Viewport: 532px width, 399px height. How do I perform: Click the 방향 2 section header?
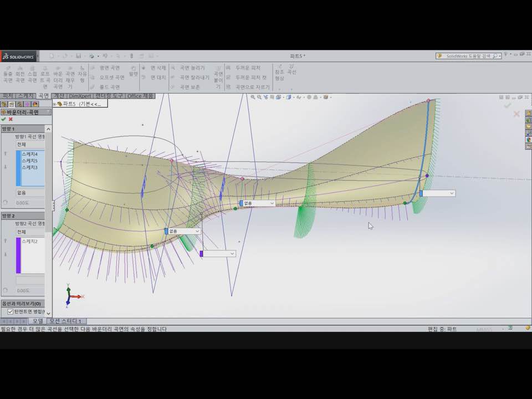22,216
